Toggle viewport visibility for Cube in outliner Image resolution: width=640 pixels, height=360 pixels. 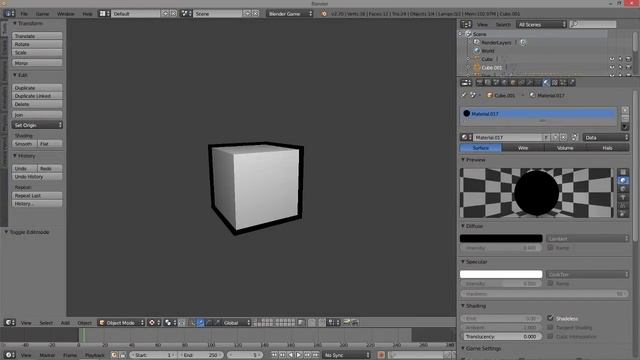pyautogui.click(x=612, y=59)
